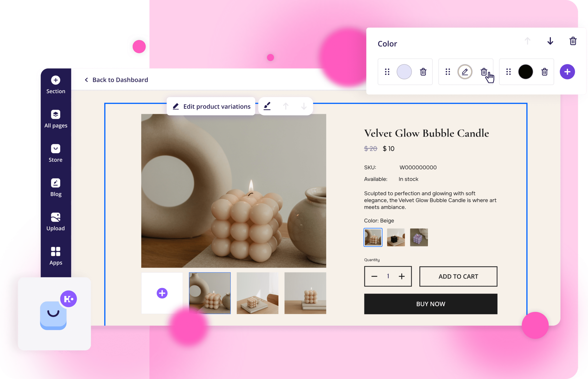Select thumbnail with vase and candle
588x379 pixels.
pos(209,293)
